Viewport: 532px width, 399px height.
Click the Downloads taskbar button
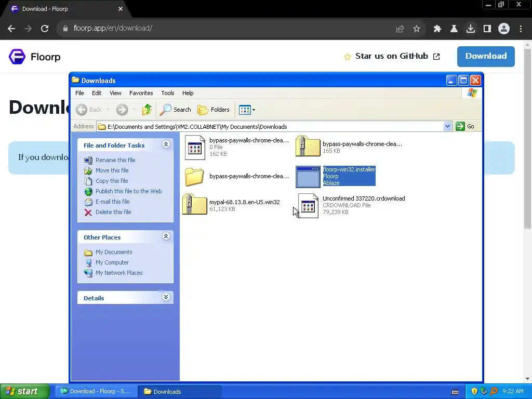click(180, 391)
